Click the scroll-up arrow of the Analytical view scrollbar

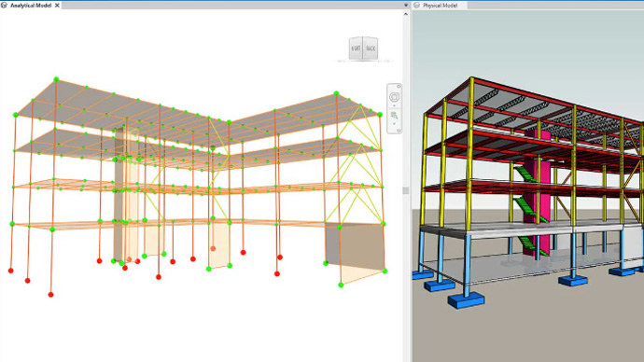406,14
